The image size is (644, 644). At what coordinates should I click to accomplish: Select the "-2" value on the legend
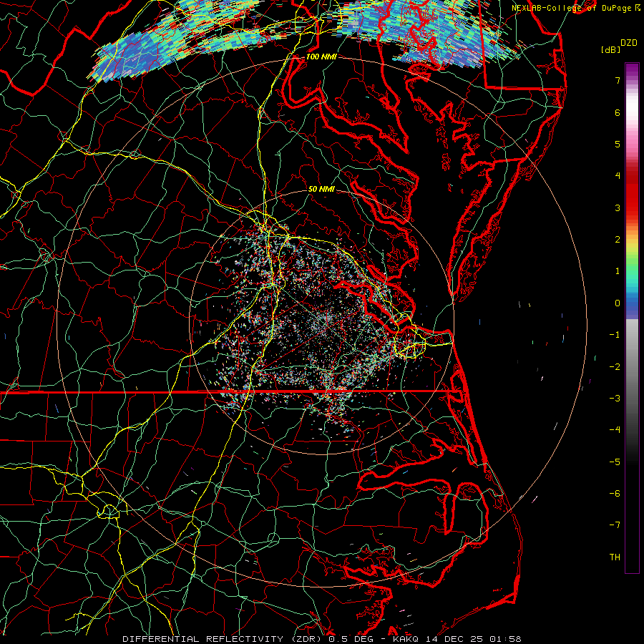tap(615, 367)
